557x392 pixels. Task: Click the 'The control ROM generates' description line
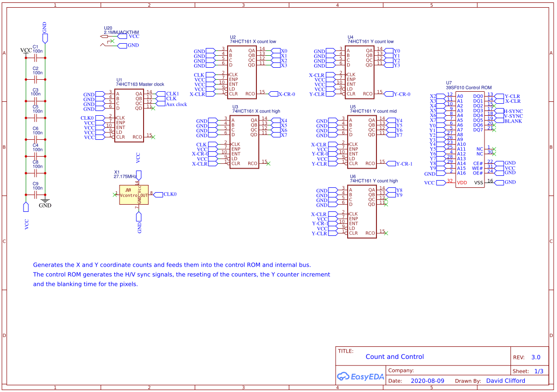tap(182, 275)
